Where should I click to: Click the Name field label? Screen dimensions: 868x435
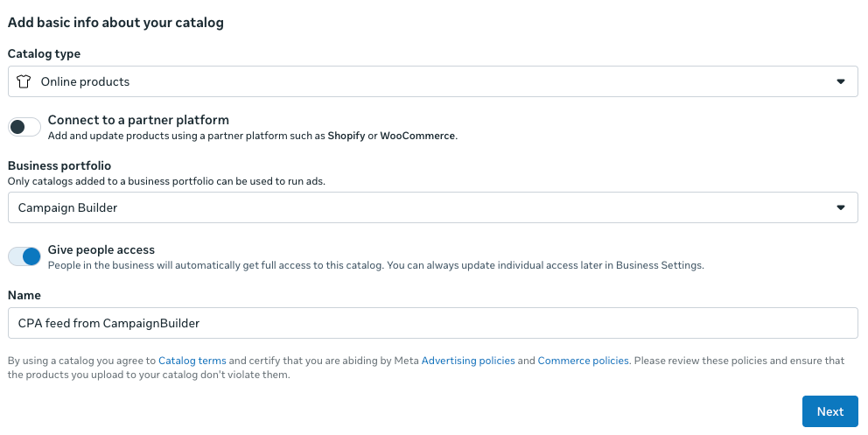24,296
